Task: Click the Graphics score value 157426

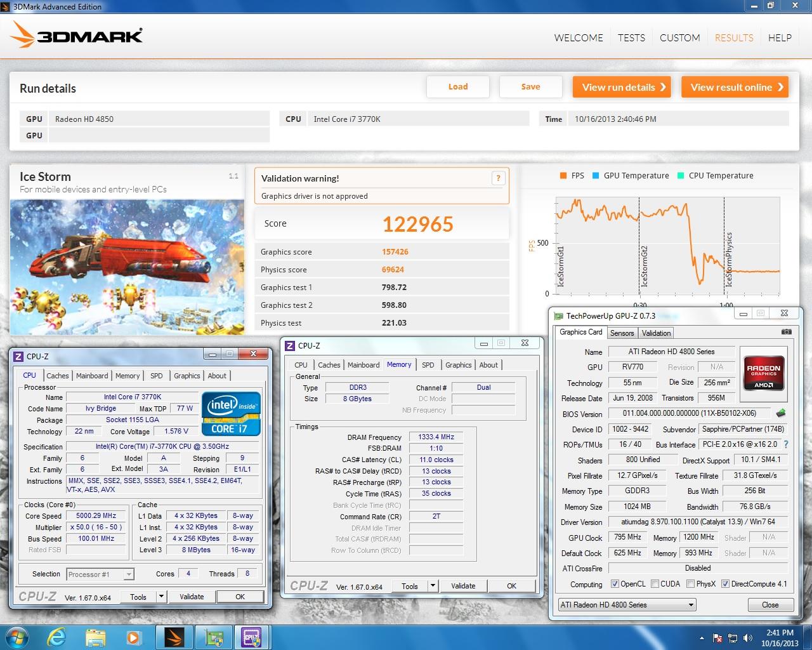Action: pyautogui.click(x=395, y=252)
